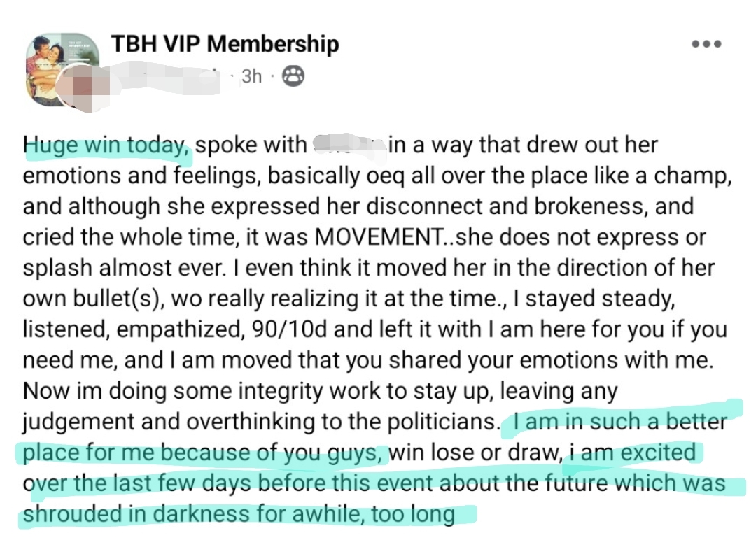Click the blurred author name under the group title

click(x=168, y=76)
